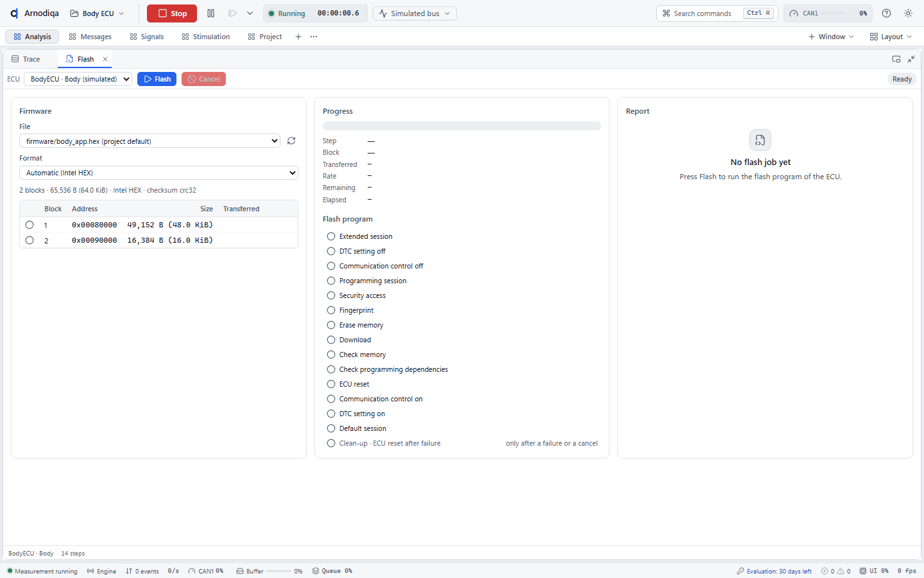Viewport: 924px width, 578px height.
Task: Click the Erase memory step circle
Action: (x=331, y=325)
